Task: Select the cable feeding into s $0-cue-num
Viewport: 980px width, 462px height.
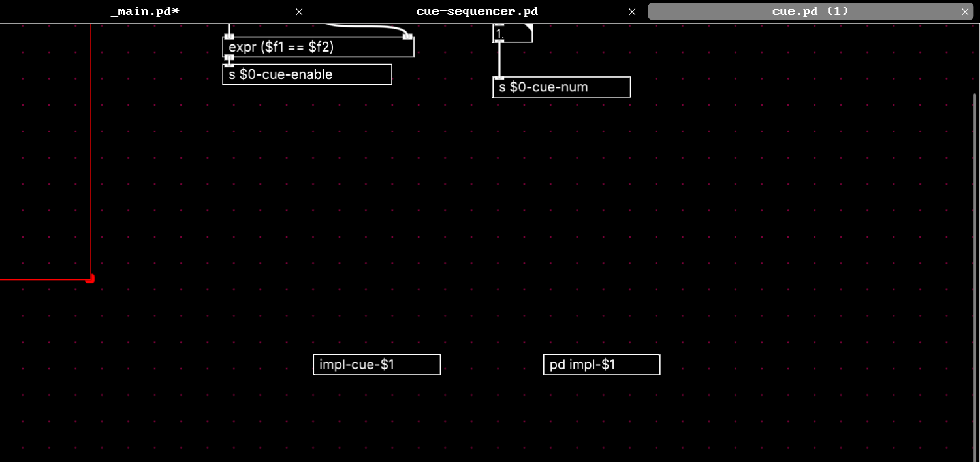Action: point(499,60)
